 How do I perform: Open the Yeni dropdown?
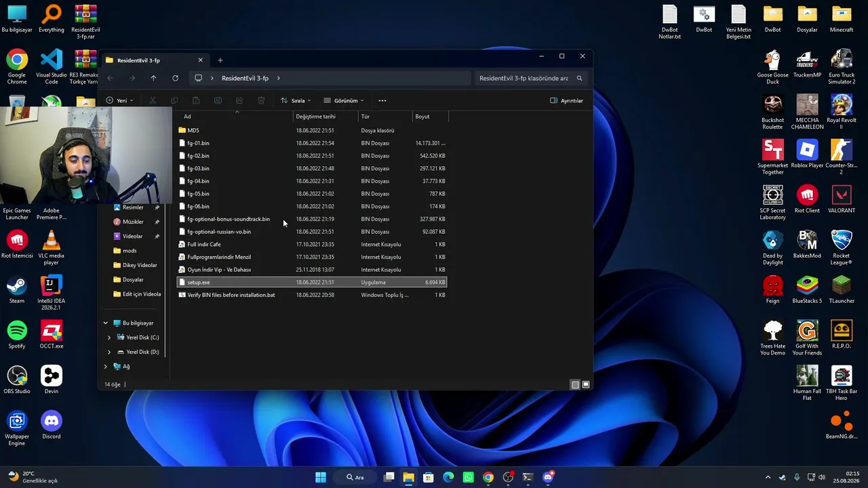click(x=120, y=101)
